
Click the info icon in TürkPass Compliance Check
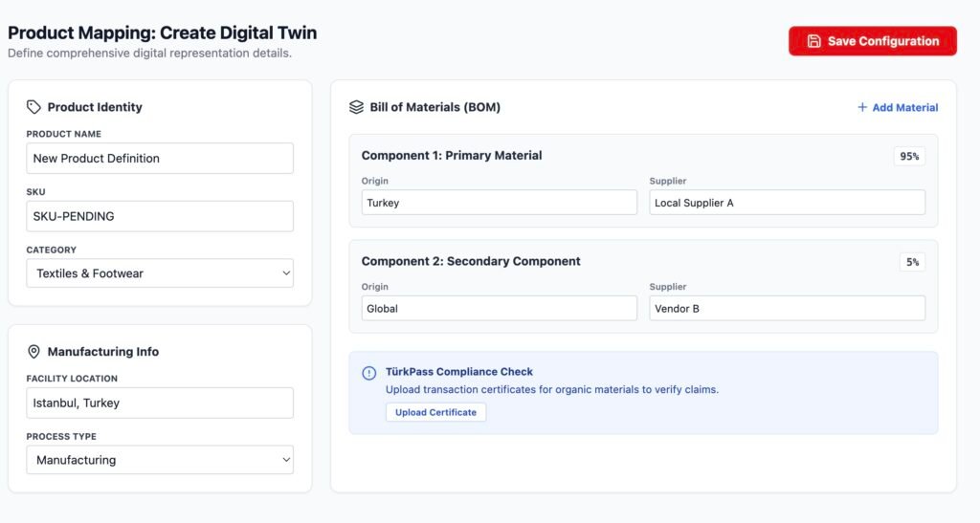point(368,373)
